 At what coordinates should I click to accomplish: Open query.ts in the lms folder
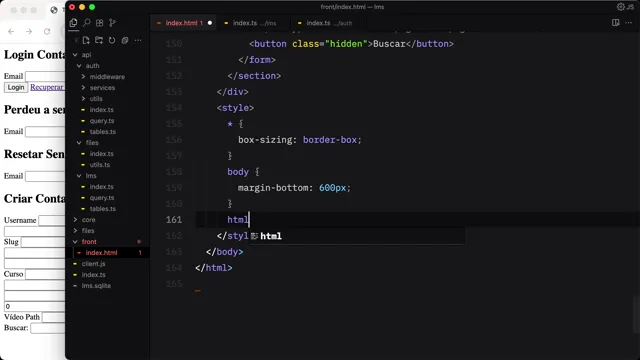(102, 198)
